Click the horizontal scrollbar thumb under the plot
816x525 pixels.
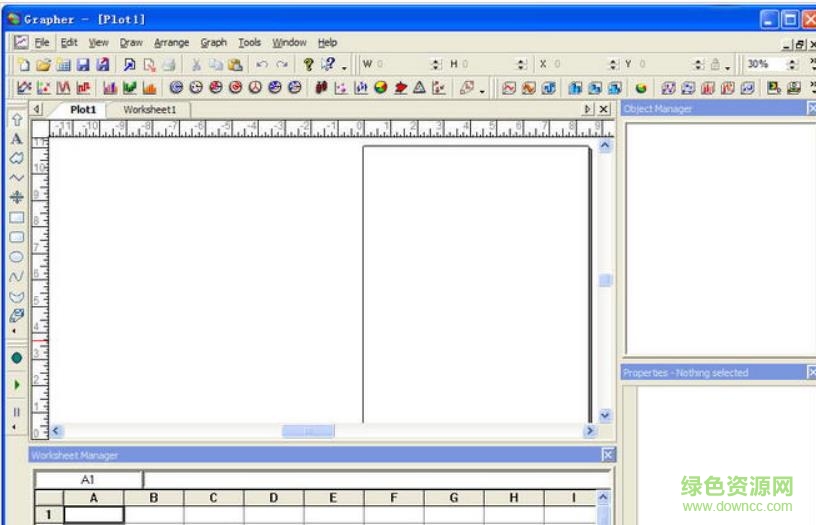tap(307, 431)
